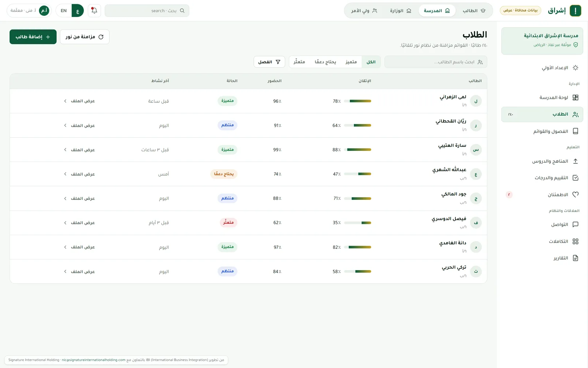Filter students by متميز
The height and width of the screenshot is (368, 588).
pos(351,62)
